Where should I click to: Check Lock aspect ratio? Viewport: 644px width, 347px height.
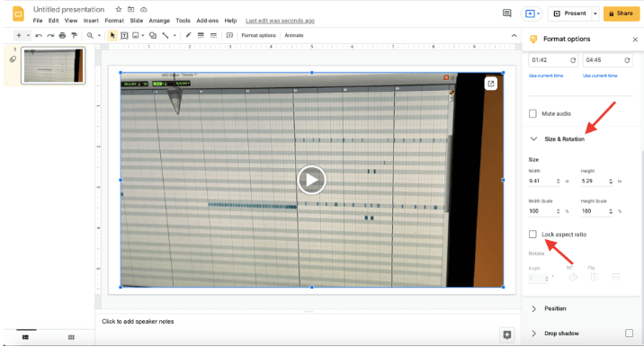532,234
